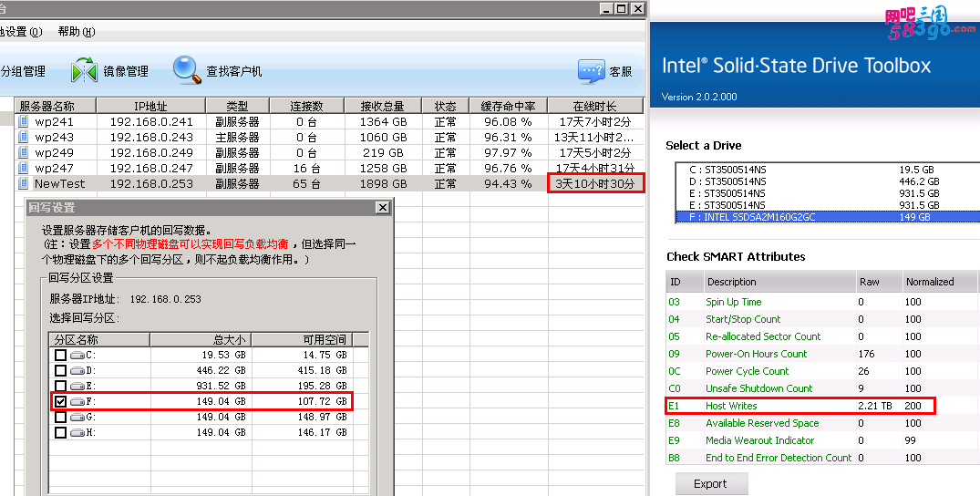Screen dimensions: 980x496
Task: Click drive icon of partition G:
Action: pyautogui.click(x=77, y=418)
